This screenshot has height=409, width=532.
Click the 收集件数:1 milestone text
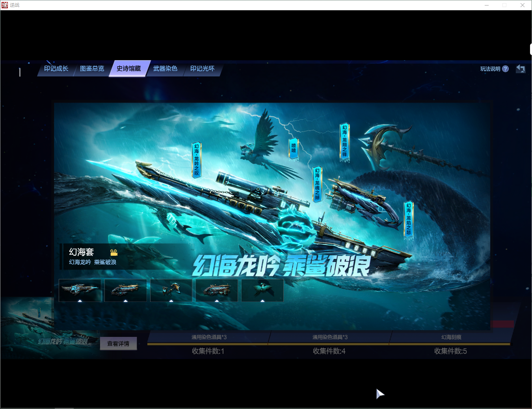point(208,351)
